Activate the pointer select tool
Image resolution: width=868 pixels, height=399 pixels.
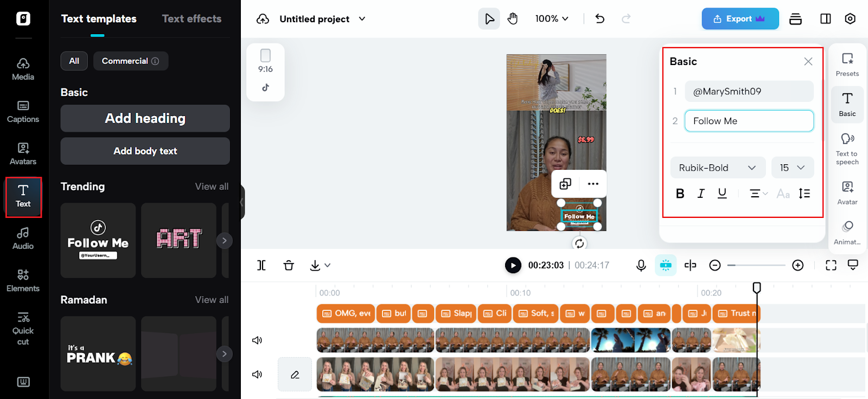coord(489,19)
